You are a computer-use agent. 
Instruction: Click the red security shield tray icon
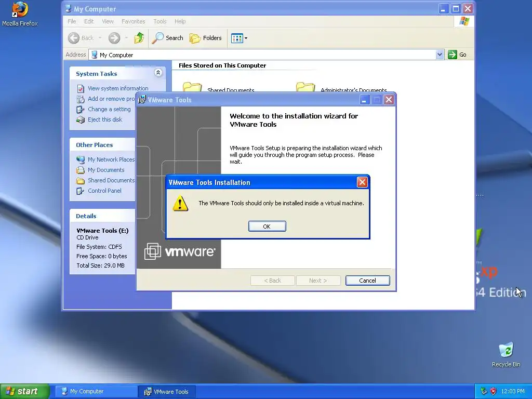point(494,391)
